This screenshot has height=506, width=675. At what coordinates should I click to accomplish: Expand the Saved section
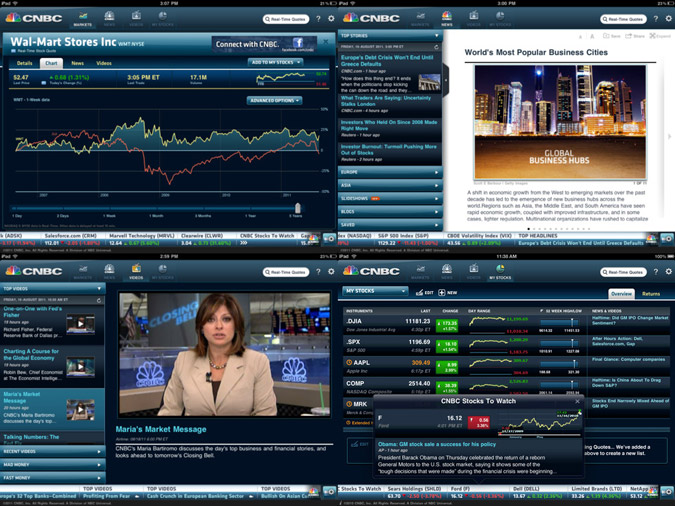tap(390, 225)
